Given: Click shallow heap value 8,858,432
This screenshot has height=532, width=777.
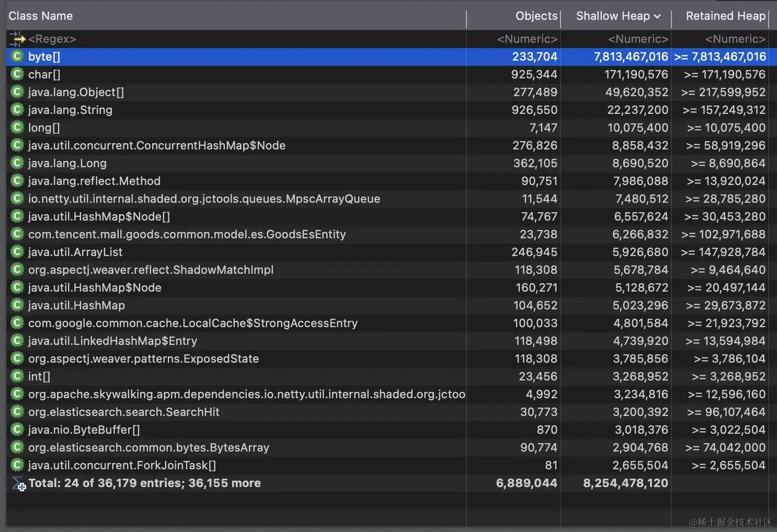Looking at the screenshot, I should tap(640, 146).
